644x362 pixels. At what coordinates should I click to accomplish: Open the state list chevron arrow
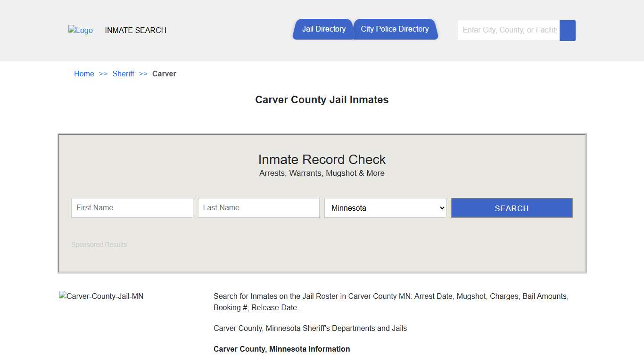coord(441,208)
